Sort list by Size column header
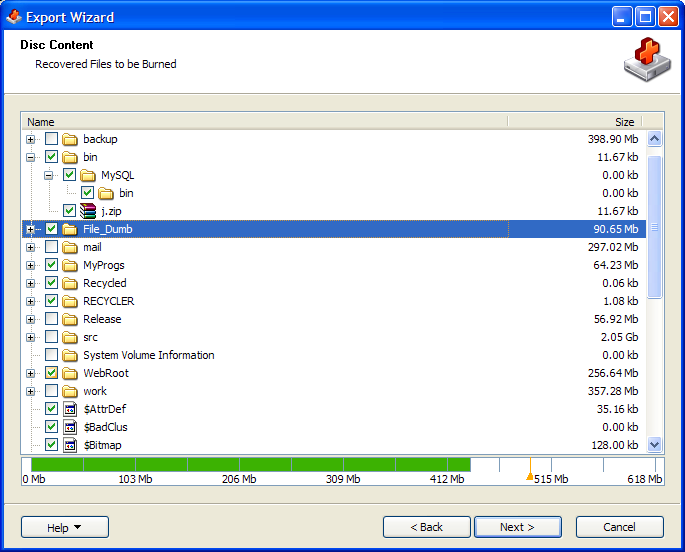 point(574,122)
